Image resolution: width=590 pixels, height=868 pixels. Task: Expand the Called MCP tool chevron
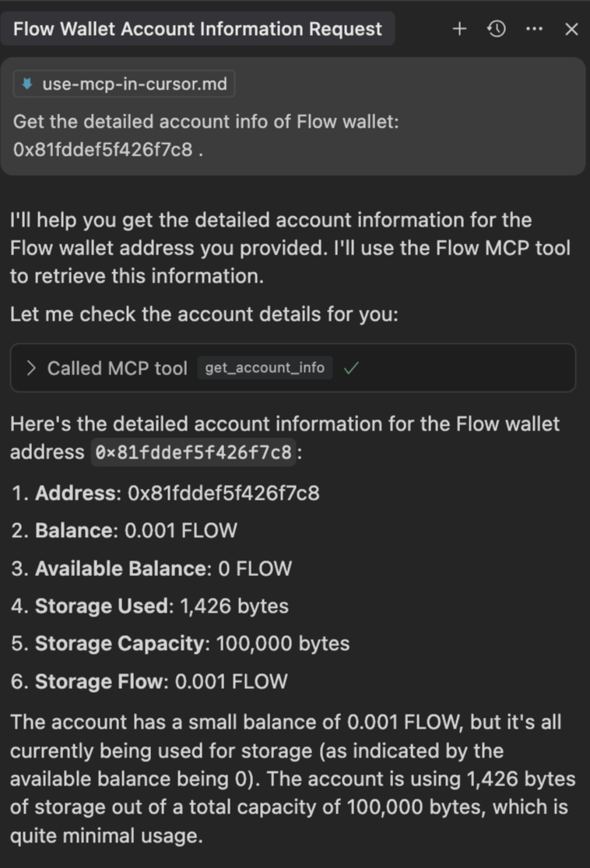point(31,368)
